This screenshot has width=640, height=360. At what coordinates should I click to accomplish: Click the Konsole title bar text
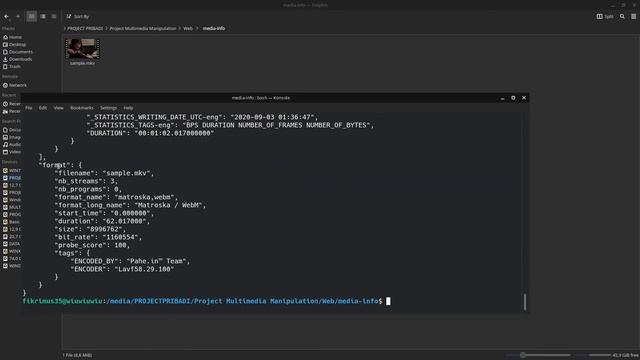click(261, 98)
